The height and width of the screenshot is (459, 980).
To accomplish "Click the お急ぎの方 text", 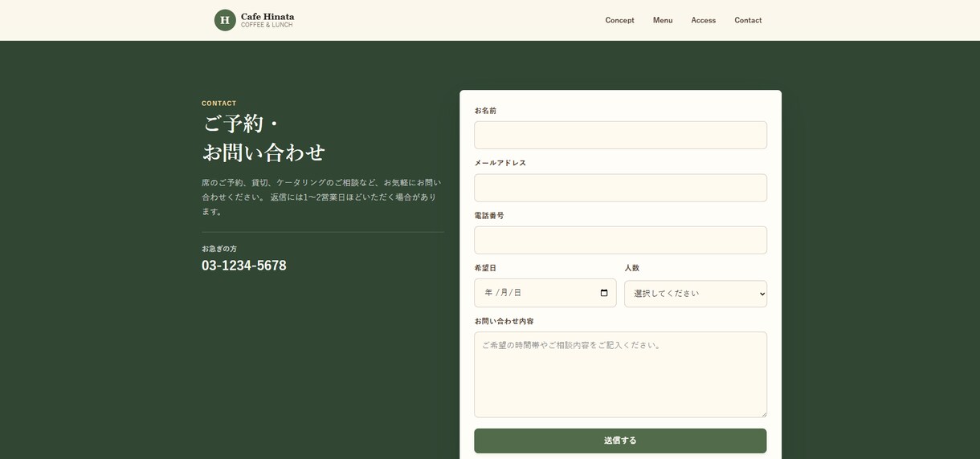I will coord(219,249).
